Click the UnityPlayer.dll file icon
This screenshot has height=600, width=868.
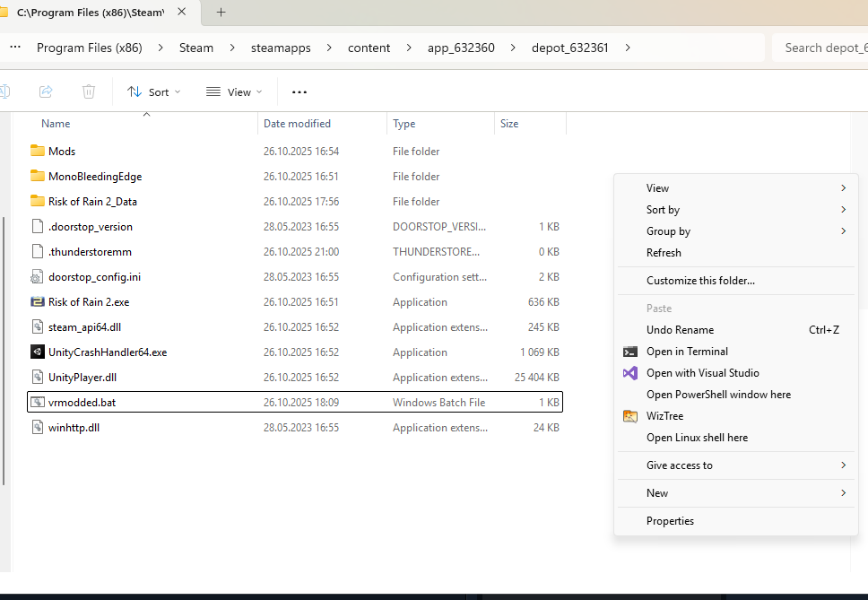tap(37, 377)
